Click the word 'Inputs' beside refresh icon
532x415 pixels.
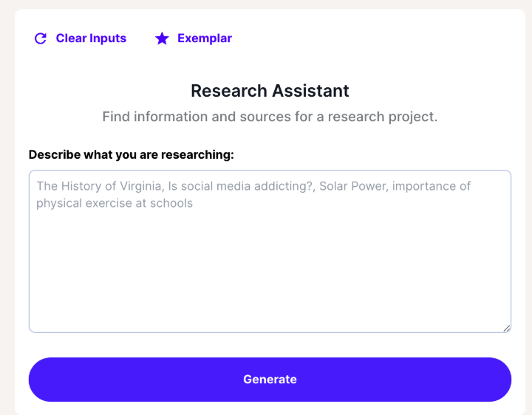(108, 38)
